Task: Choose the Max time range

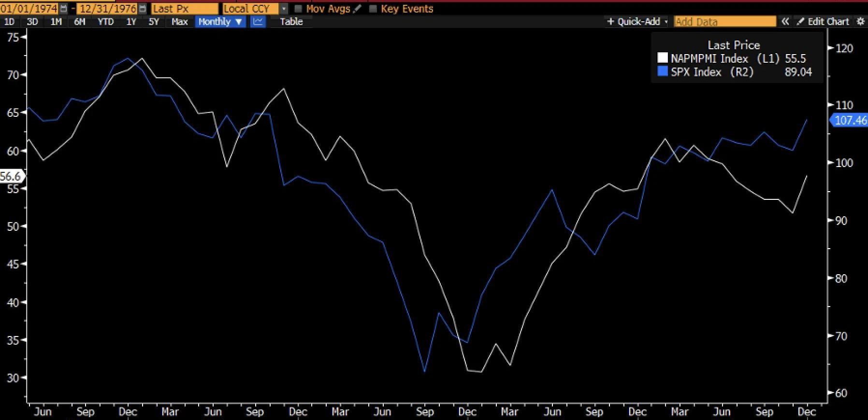Action: click(179, 22)
